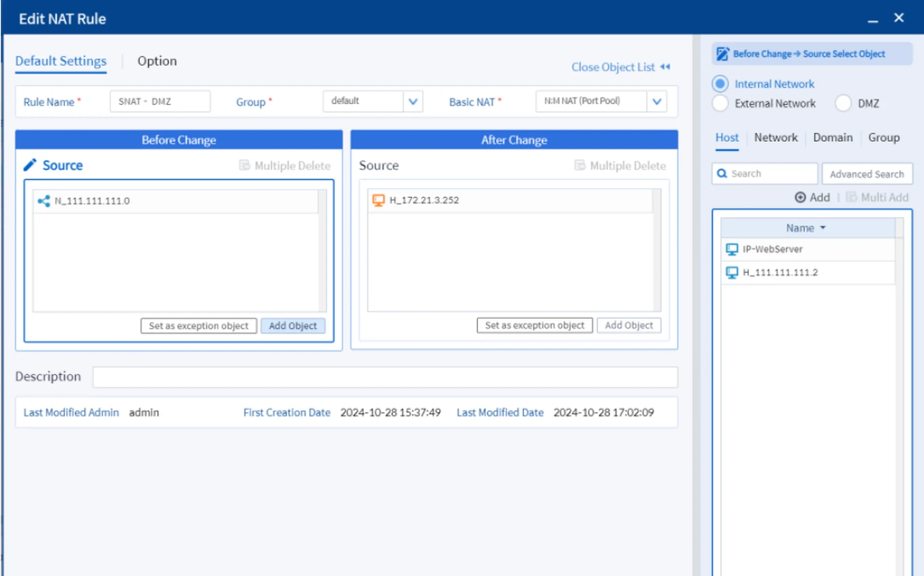
Task: Click the Multiple Delete icon in Before Change
Action: point(244,166)
